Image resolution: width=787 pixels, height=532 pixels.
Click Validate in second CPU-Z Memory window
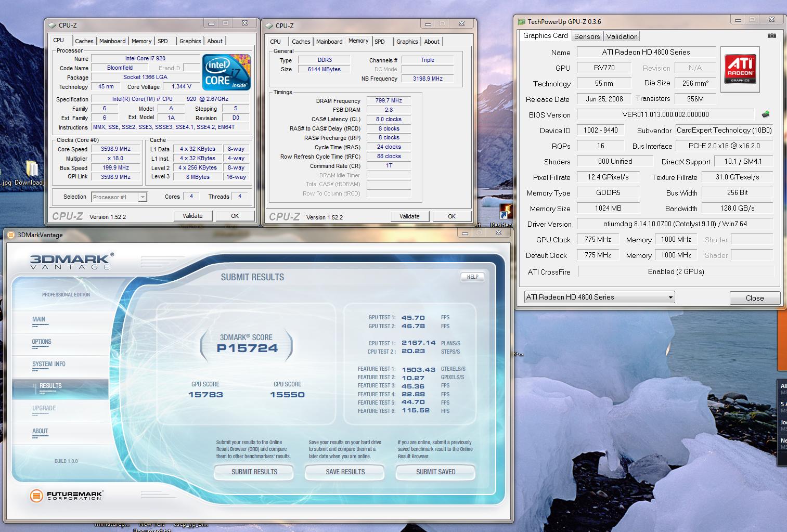coord(409,216)
